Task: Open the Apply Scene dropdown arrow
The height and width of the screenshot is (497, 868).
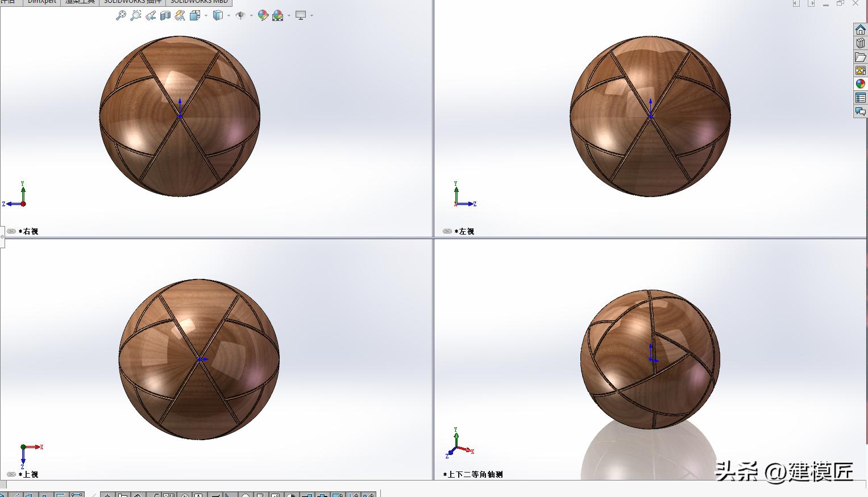Action: (289, 15)
